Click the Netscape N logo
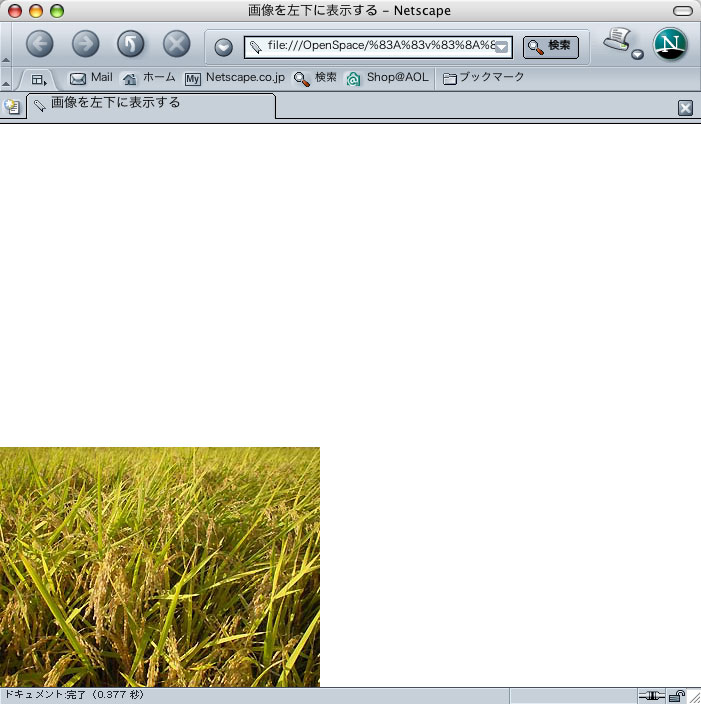Viewport: 701px width, 704px height. click(x=670, y=44)
